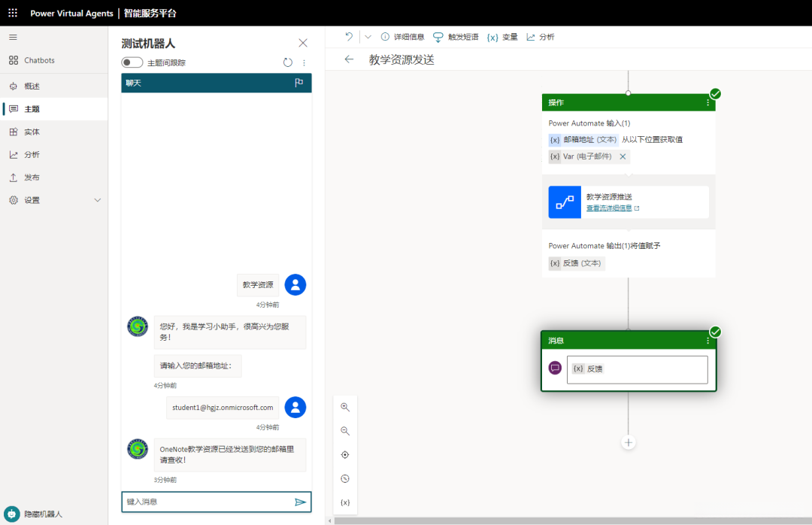812x525 pixels.
Task: Open the 消息 node options menu
Action: coord(708,341)
